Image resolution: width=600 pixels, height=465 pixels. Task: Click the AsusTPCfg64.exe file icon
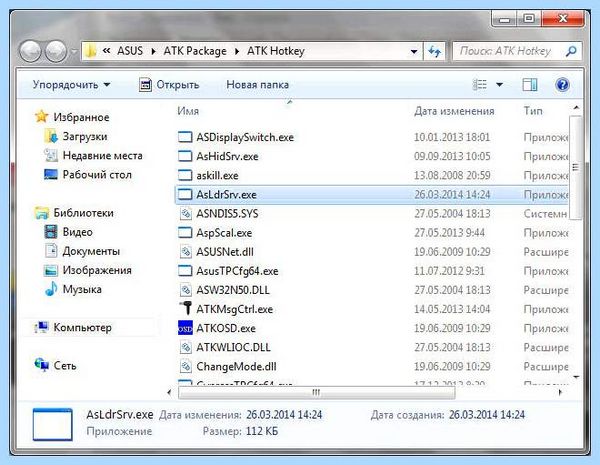tap(185, 271)
